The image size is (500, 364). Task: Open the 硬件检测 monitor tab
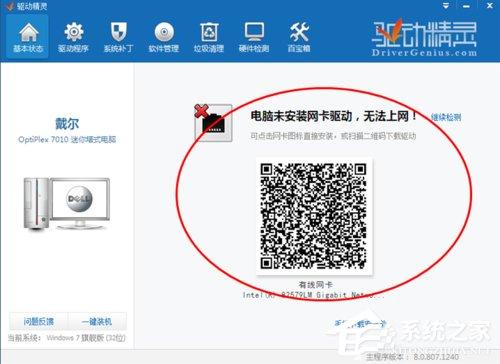click(254, 37)
